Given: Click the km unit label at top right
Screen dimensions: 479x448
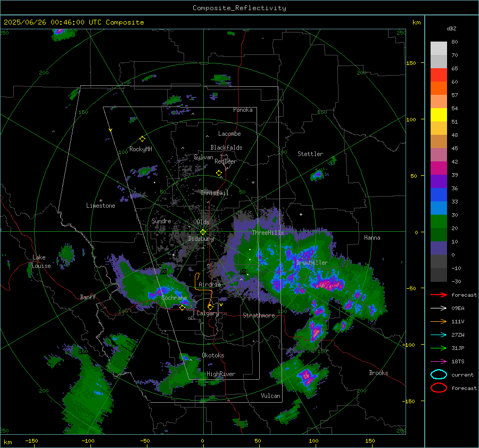Looking at the screenshot, I should point(416,22).
